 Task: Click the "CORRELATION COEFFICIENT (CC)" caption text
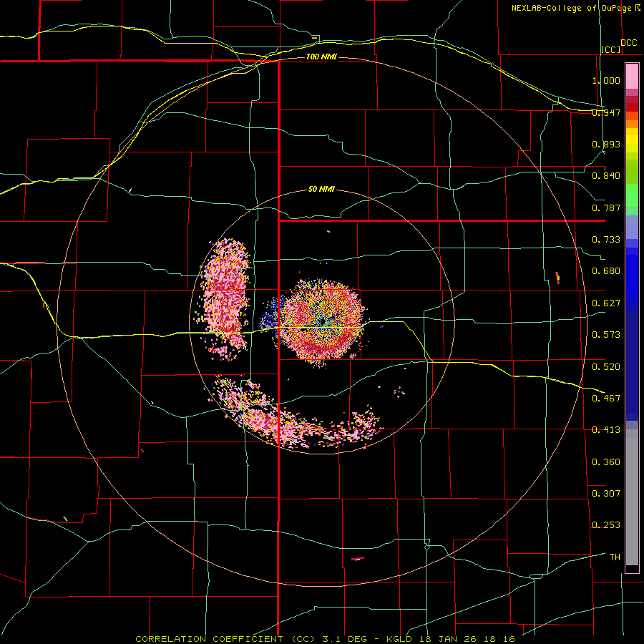[225, 639]
